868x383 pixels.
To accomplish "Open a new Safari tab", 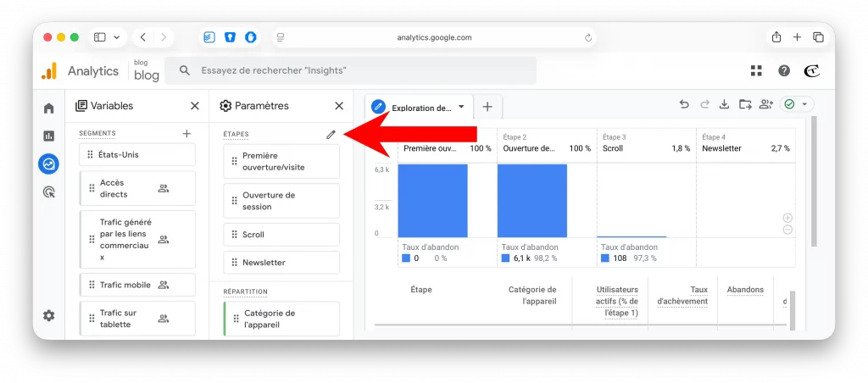I will [x=797, y=37].
